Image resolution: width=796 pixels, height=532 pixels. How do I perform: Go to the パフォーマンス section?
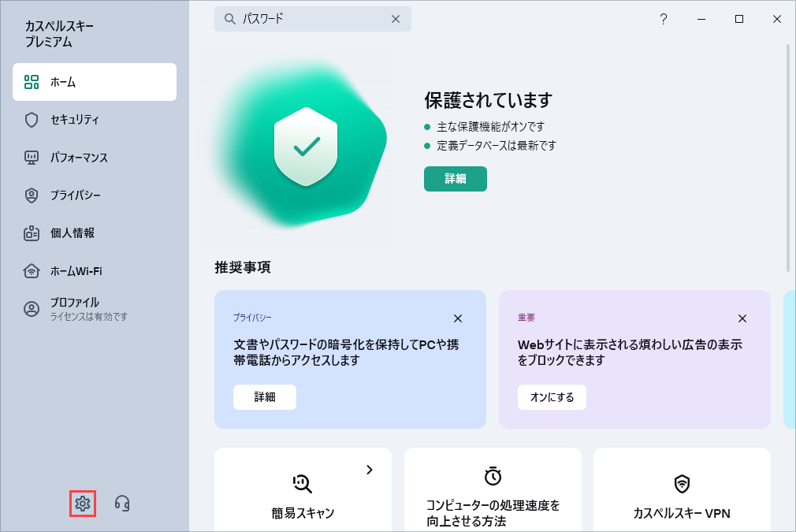point(95,158)
